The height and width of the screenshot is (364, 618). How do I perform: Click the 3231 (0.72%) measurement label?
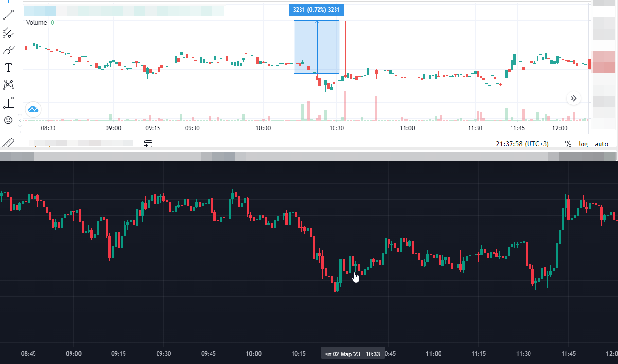click(317, 9)
